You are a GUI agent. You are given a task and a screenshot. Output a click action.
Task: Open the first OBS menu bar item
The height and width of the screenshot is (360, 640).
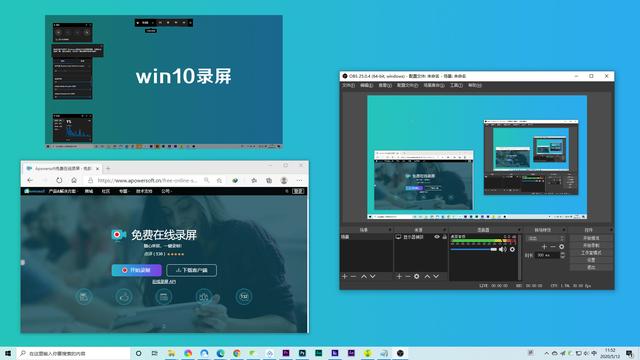(348, 85)
